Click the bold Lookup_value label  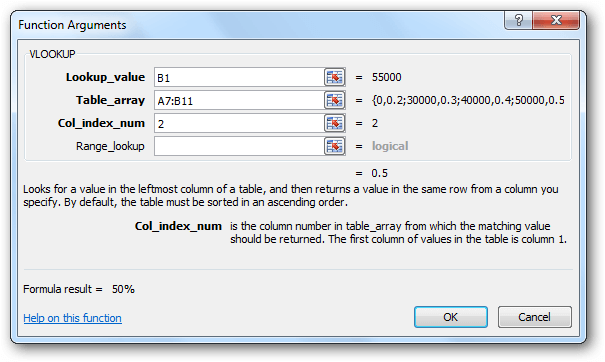point(105,77)
